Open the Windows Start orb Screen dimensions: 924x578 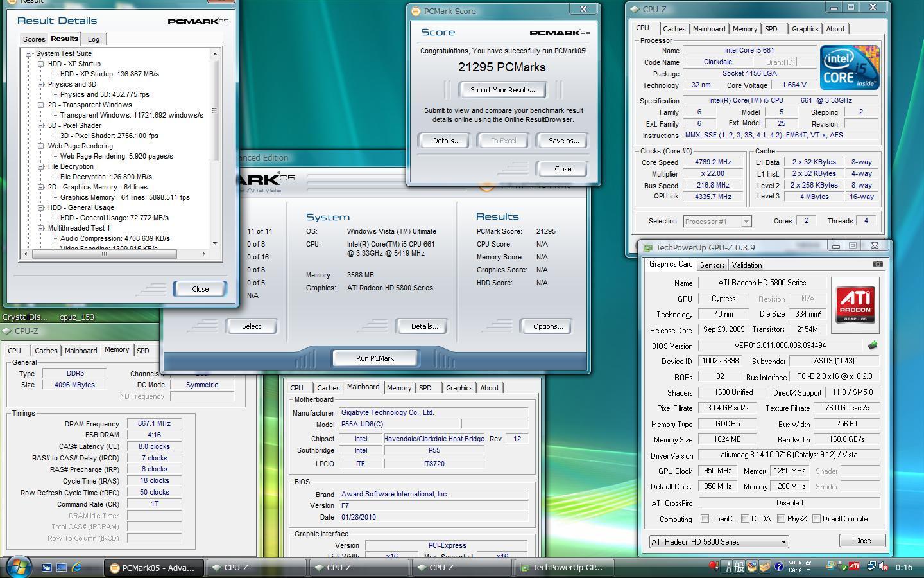18,567
